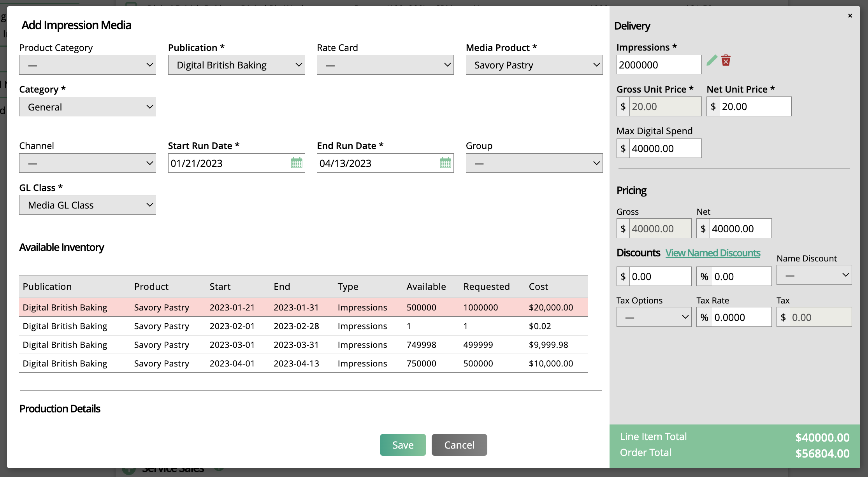The height and width of the screenshot is (477, 868).
Task: Open the View Named Discounts link
Action: click(713, 253)
